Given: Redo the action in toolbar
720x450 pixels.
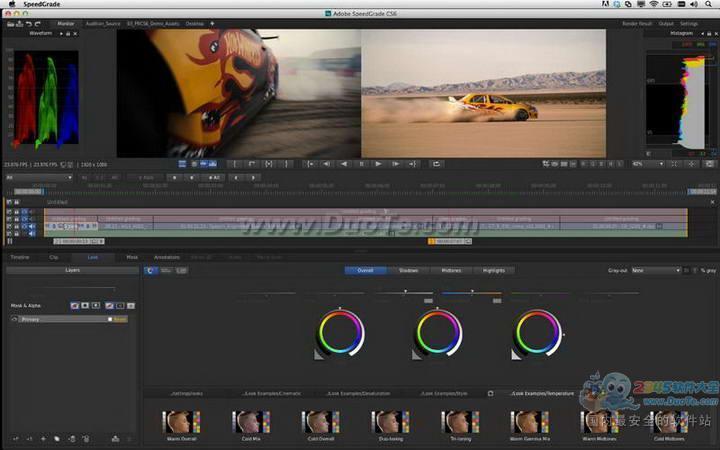Looking at the screenshot, I should (x=38, y=24).
